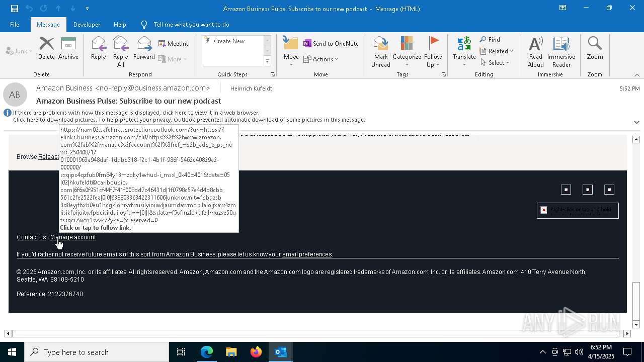Viewport: 644px width, 362px height.
Task: Click recipient name Heinrich Kufeldt
Action: coord(251,88)
